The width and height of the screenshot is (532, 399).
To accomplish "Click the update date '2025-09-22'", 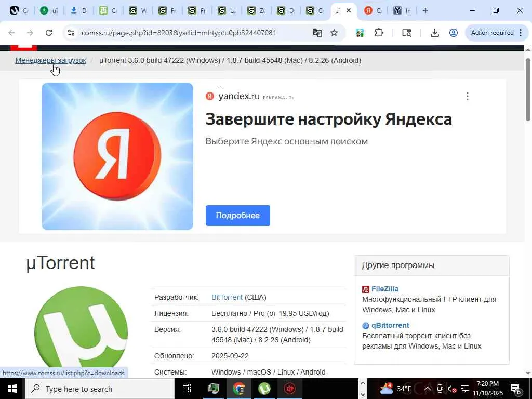I will 230,356.
